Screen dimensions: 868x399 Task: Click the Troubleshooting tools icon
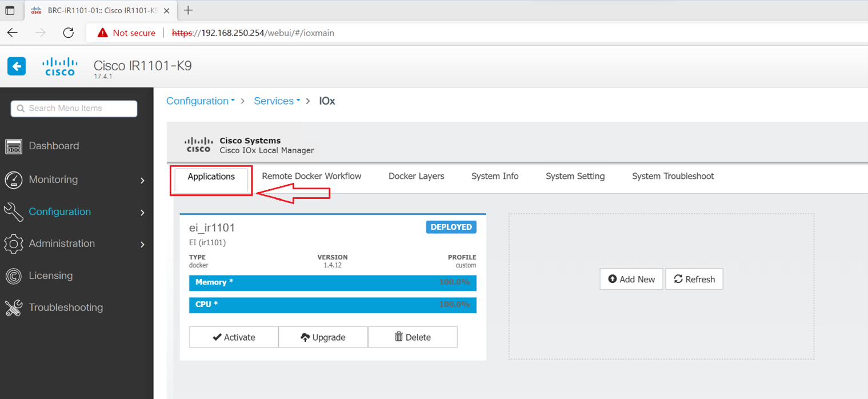[x=14, y=308]
